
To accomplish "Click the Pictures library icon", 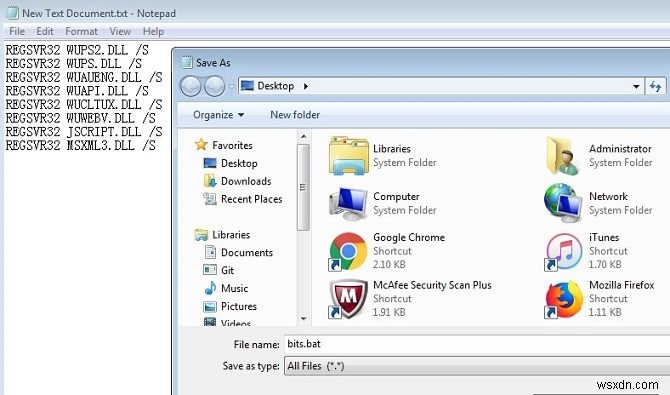I will (x=210, y=307).
